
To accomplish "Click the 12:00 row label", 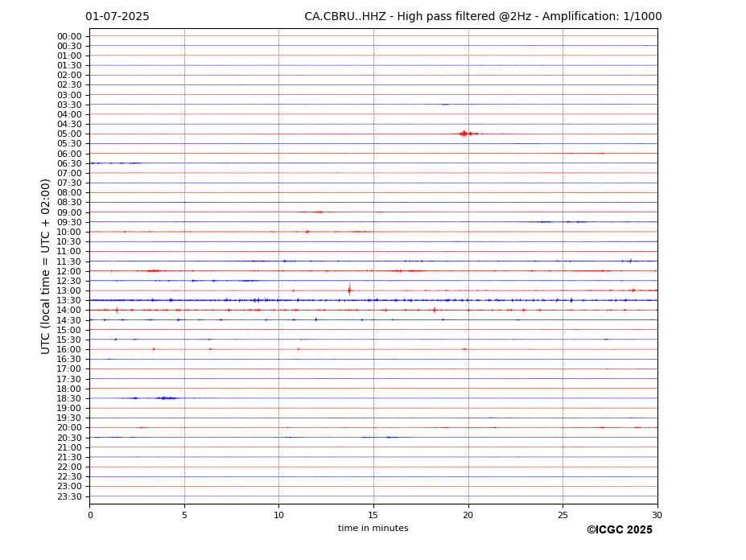I will pos(69,271).
